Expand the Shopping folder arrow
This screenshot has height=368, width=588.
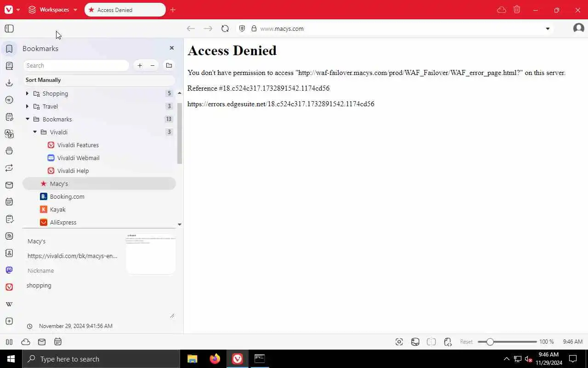(x=27, y=93)
